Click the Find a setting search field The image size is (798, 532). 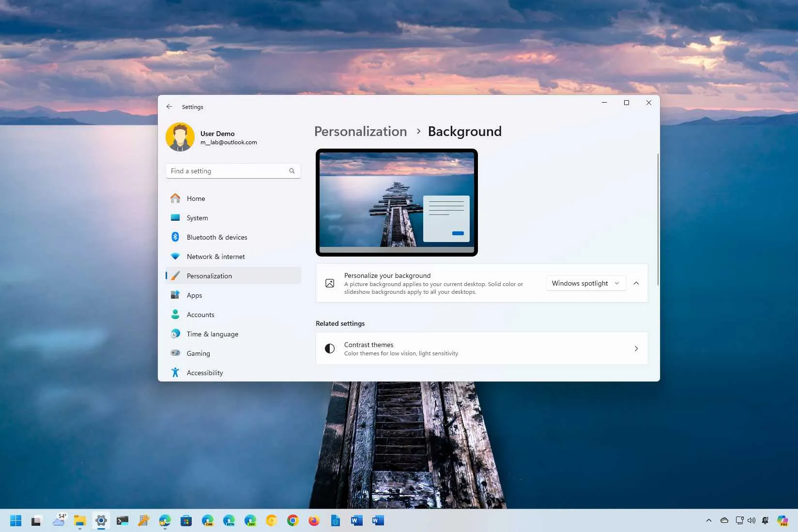[x=228, y=171]
